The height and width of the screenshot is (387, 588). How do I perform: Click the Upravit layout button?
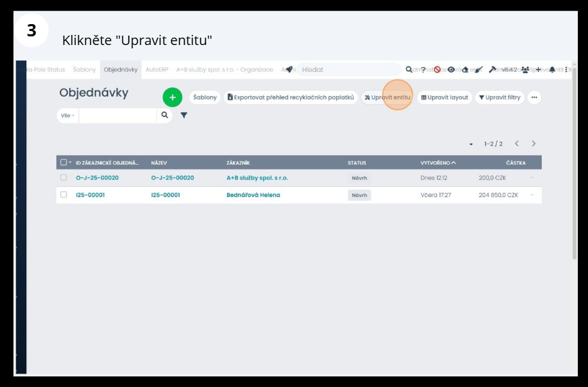click(445, 97)
